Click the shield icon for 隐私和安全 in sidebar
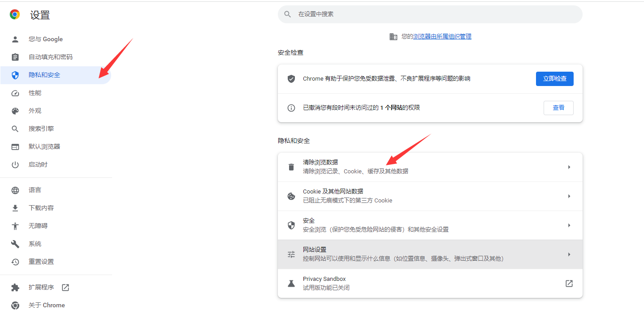 [15, 75]
